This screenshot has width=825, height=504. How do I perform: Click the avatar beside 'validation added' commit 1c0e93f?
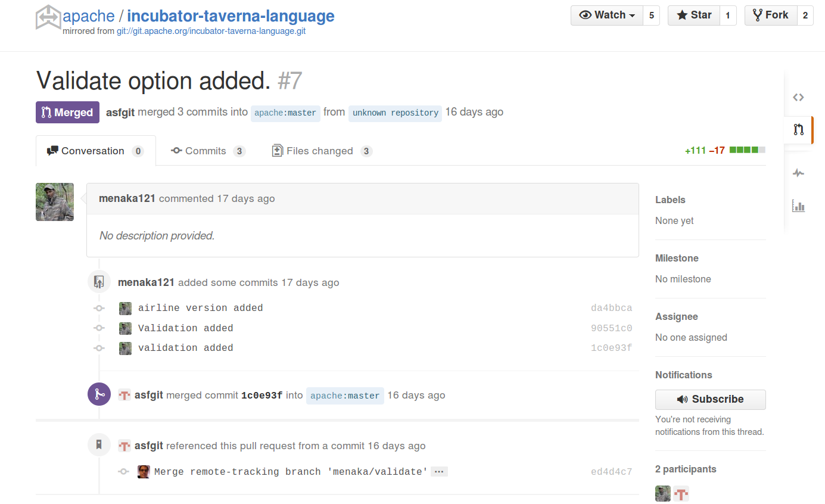point(125,348)
